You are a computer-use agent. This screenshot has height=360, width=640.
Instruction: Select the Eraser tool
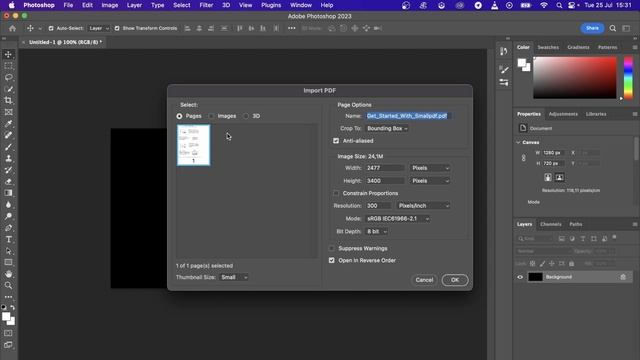(x=8, y=182)
